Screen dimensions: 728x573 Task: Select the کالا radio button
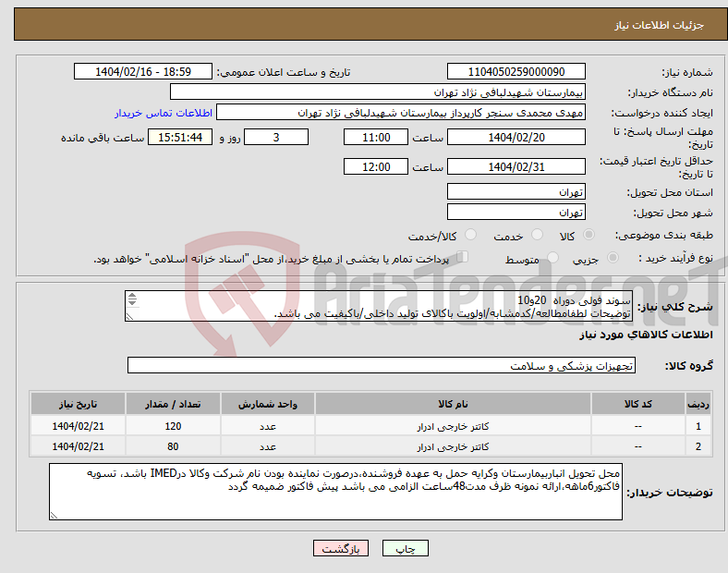(x=588, y=235)
